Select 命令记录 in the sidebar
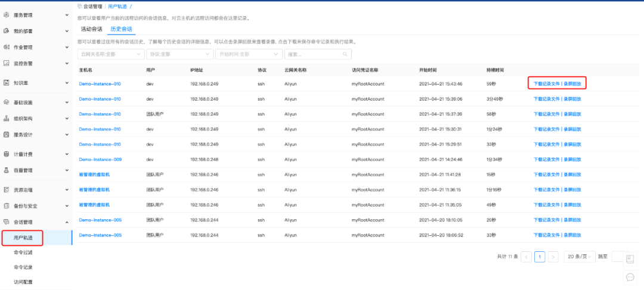This screenshot has height=290, width=644. coord(23,267)
